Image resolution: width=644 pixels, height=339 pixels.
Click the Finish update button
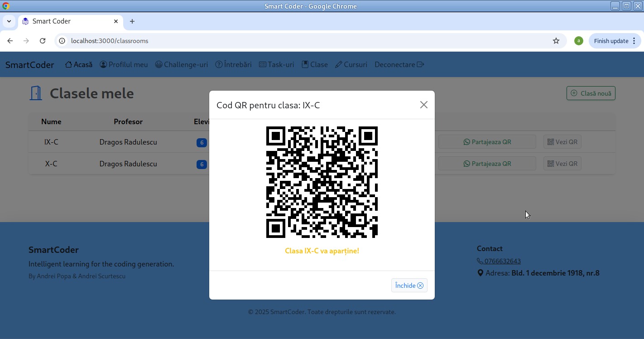[x=610, y=41]
